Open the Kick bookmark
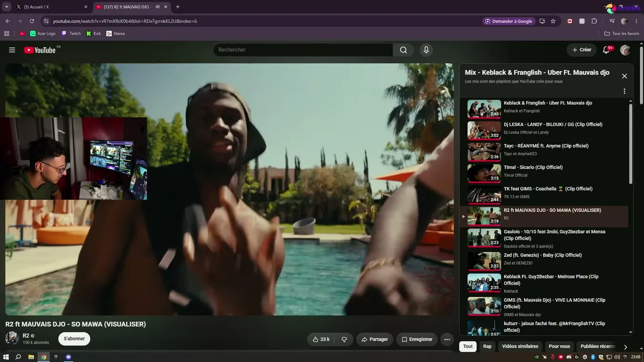This screenshot has width=644, height=362. click(x=94, y=34)
